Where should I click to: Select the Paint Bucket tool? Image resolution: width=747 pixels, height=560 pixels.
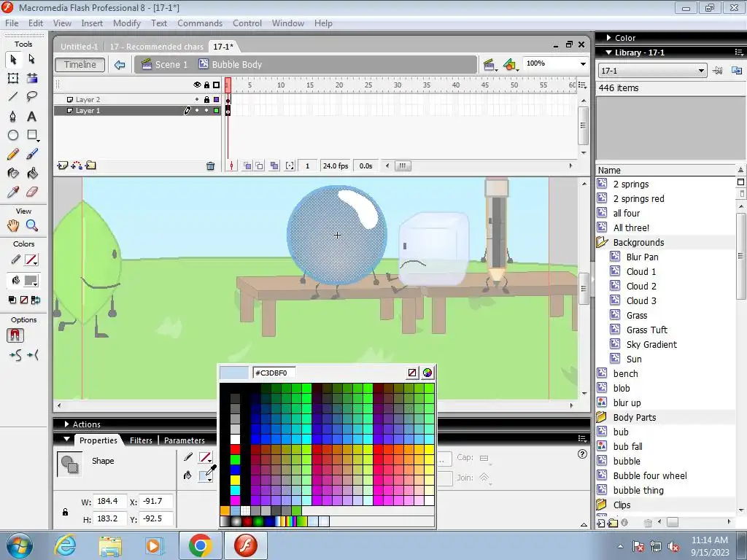(32, 174)
